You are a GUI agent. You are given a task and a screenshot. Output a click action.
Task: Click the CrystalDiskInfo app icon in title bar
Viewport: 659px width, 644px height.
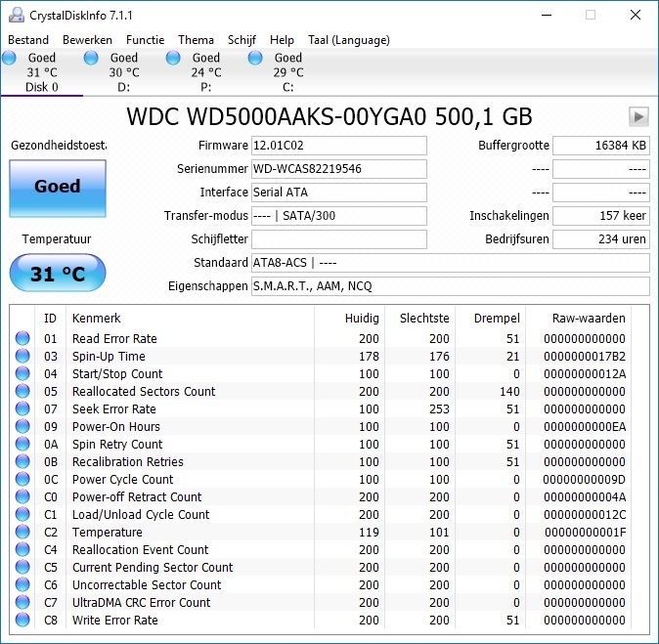click(17, 15)
